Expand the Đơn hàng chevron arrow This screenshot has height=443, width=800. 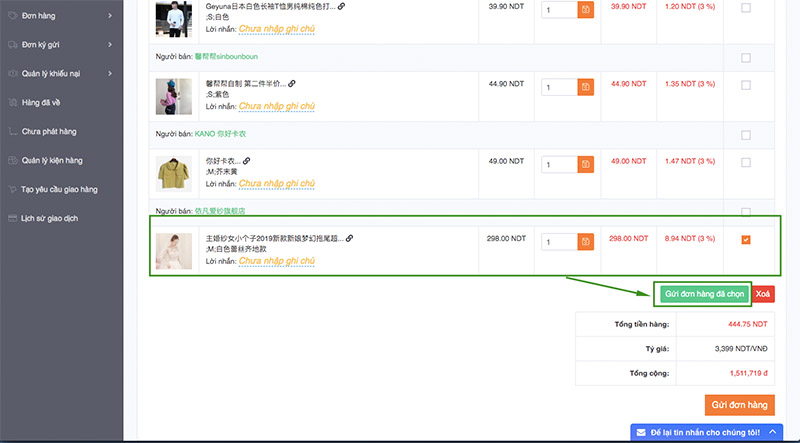(110, 16)
